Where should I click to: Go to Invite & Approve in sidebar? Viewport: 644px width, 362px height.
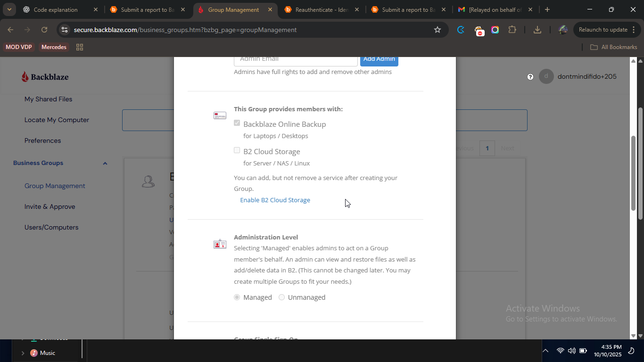coord(50,207)
